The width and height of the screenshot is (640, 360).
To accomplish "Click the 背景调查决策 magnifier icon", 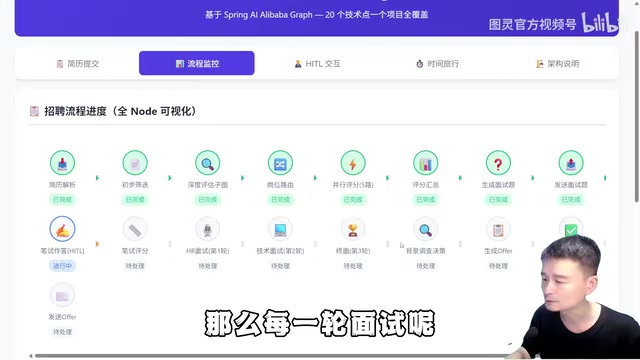I will [x=426, y=229].
